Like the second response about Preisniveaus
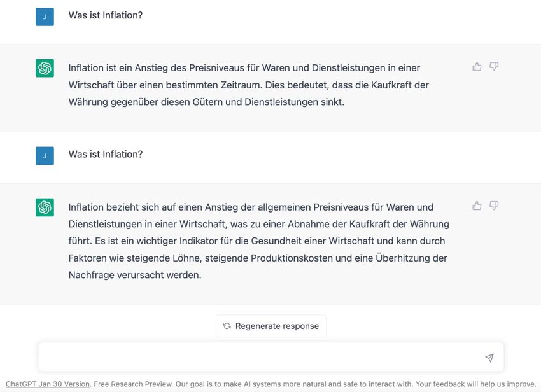541x392 pixels. pos(477,206)
